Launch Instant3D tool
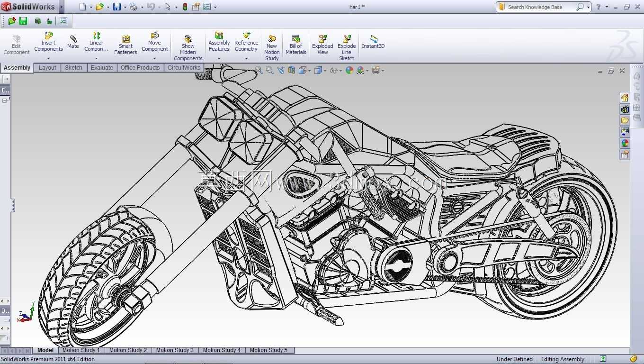The height and width of the screenshot is (364, 644). [373, 42]
